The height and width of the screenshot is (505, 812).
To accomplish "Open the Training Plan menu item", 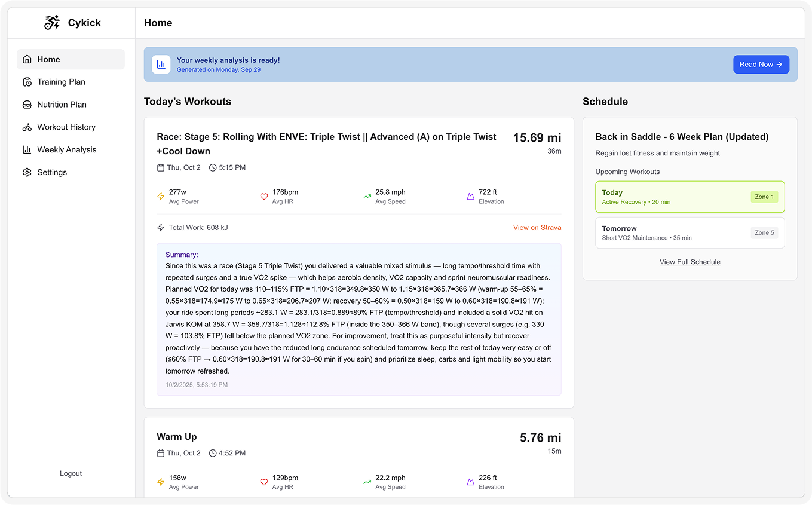I will (61, 82).
